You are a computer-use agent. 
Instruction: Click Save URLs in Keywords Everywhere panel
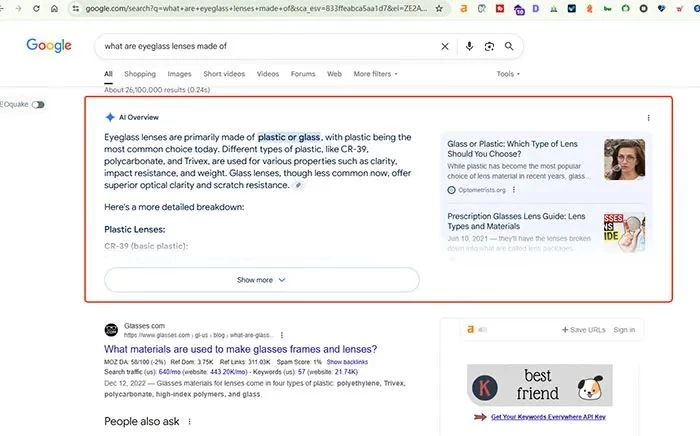[583, 330]
